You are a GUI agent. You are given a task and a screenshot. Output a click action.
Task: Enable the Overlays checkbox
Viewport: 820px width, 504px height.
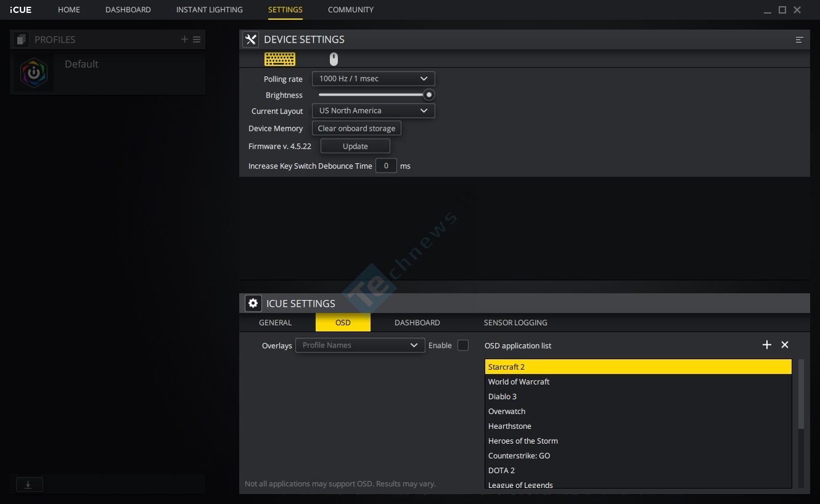(x=463, y=345)
